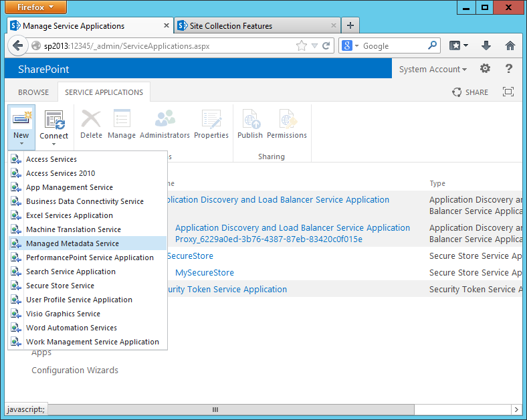This screenshot has height=420, width=527.
Task: Click the icon beside Secure Store Service
Action: coord(16,286)
